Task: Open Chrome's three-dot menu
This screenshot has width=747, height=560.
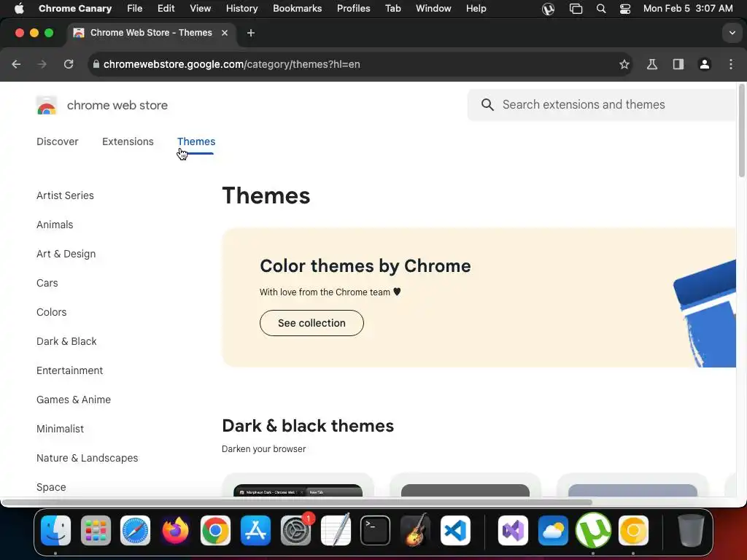Action: coord(731,64)
